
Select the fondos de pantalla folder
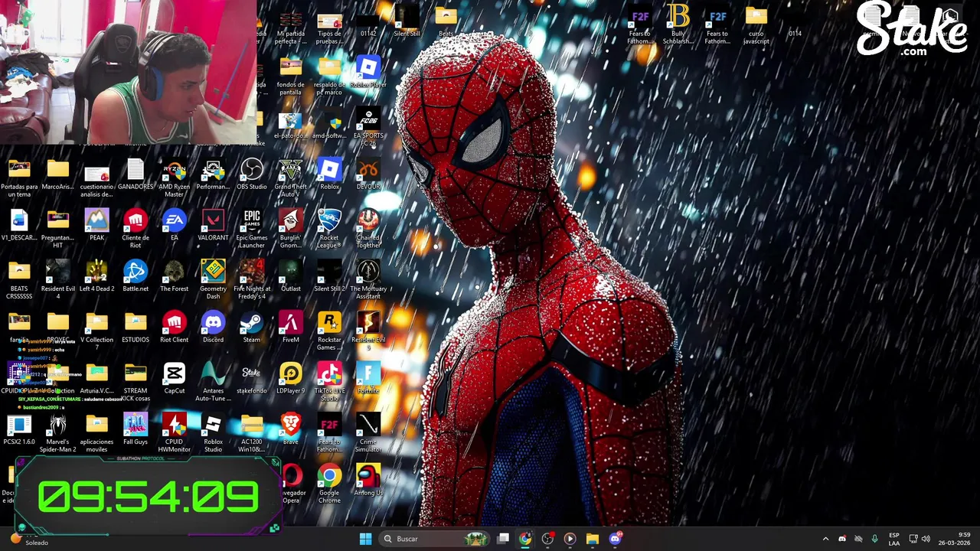(x=291, y=76)
